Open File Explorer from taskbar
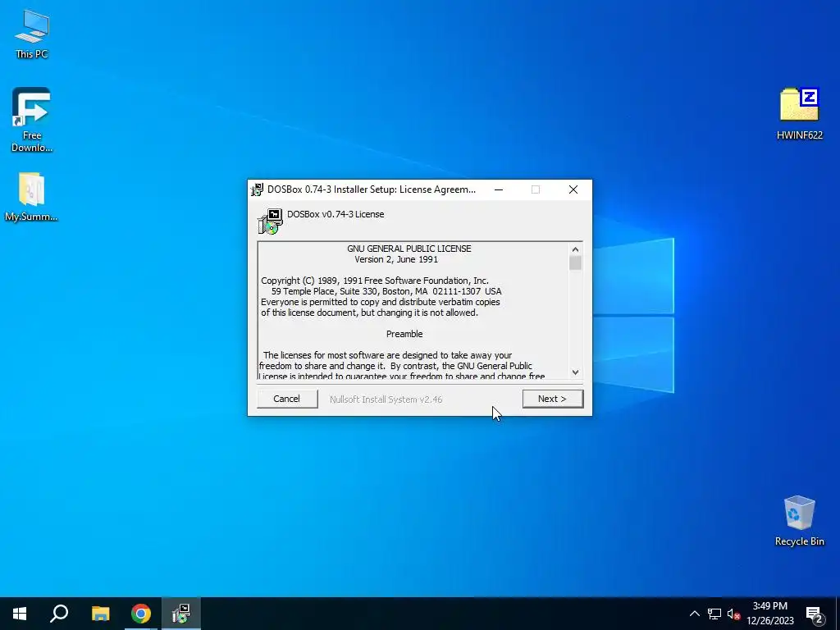Image resolution: width=840 pixels, height=630 pixels. click(100, 614)
